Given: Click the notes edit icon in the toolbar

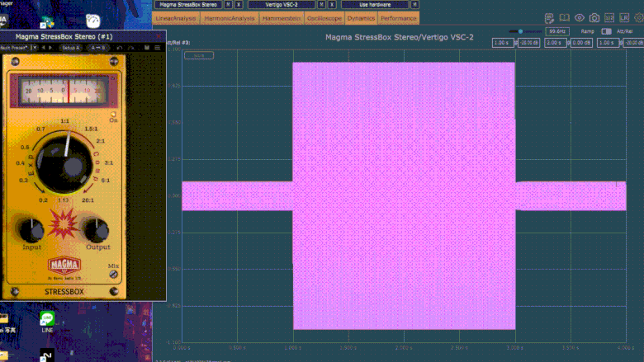Looking at the screenshot, I should click(x=550, y=18).
